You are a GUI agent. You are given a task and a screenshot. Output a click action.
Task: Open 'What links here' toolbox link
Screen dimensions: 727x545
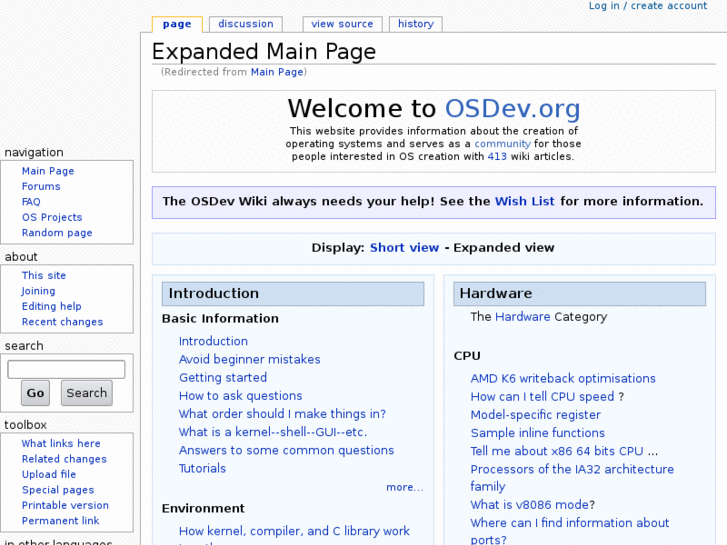[61, 443]
